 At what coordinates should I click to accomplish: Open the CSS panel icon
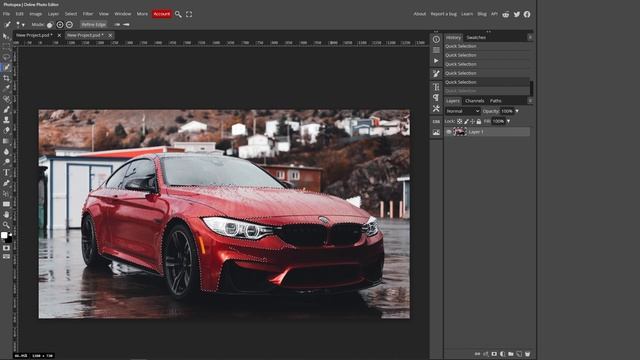(436, 122)
